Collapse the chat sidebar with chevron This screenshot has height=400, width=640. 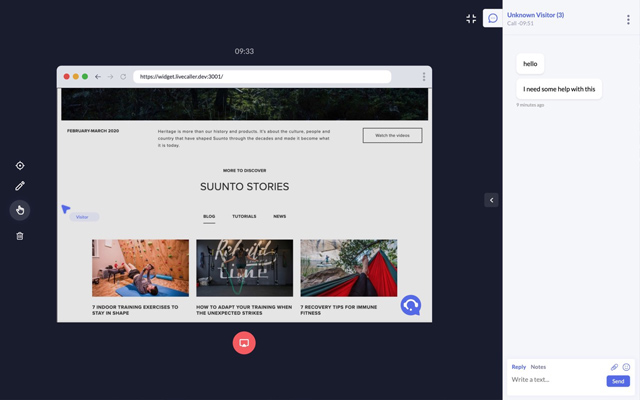click(x=491, y=200)
